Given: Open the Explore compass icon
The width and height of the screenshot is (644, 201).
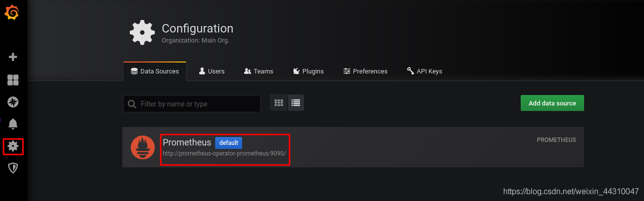Looking at the screenshot, I should 13,102.
